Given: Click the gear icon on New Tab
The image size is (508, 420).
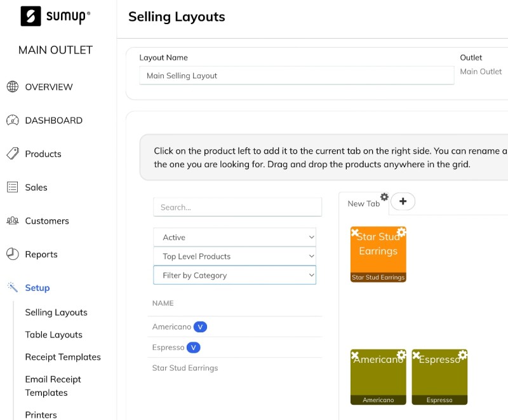Looking at the screenshot, I should coord(384,197).
